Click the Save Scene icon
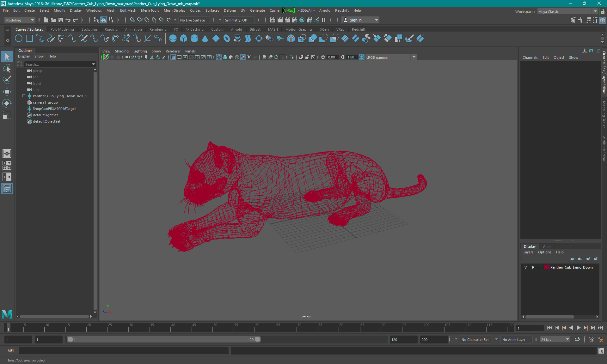 (61, 20)
